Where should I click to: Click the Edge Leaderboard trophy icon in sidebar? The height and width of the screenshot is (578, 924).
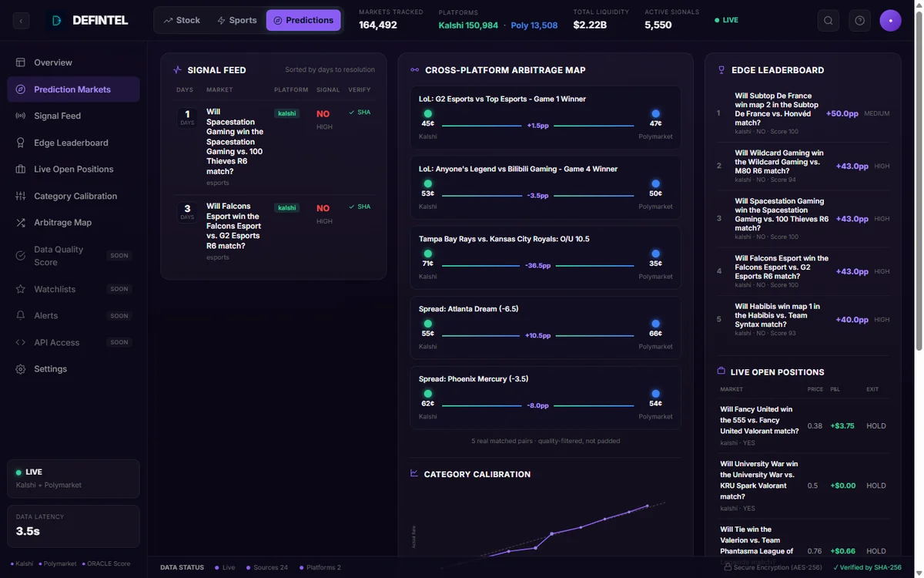(x=21, y=143)
